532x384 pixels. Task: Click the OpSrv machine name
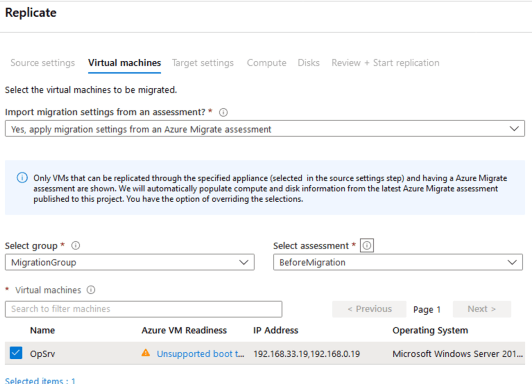point(42,354)
